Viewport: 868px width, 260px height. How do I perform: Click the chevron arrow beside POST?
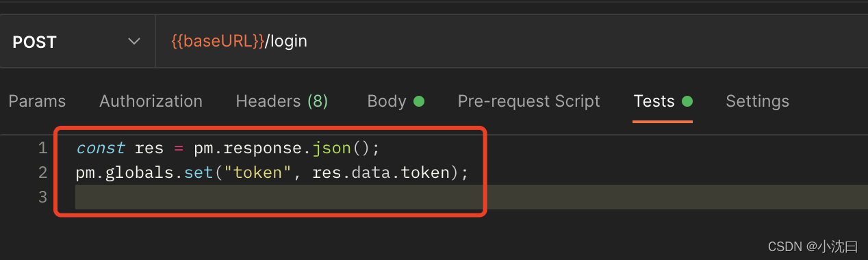(x=134, y=42)
